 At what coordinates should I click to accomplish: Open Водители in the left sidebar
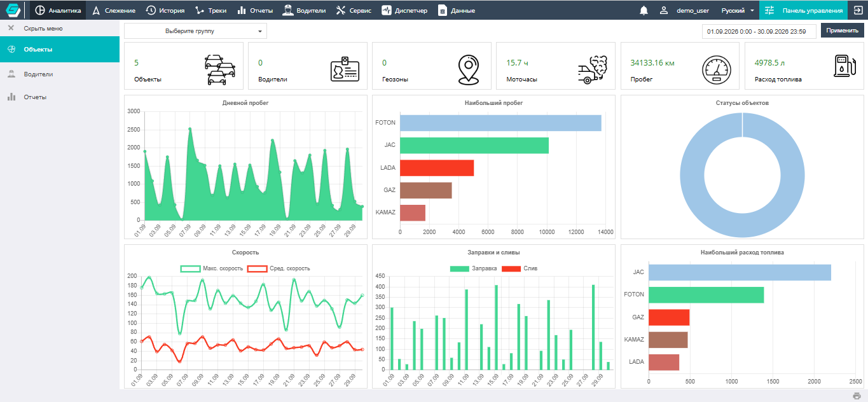(x=60, y=74)
